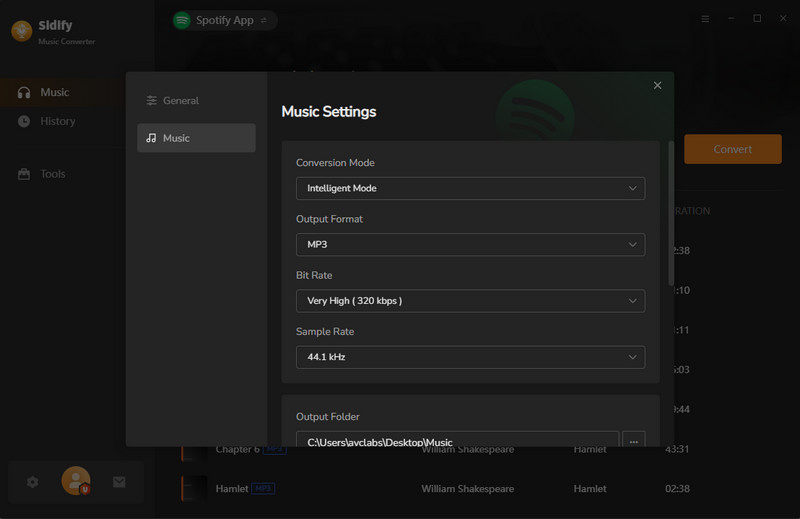This screenshot has height=519, width=800.
Task: Open the Output Format MP3 dropdown
Action: 470,244
